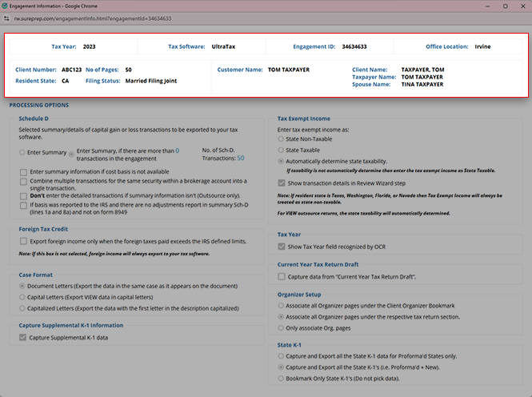Click the Tax Year value 2023
The image size is (532, 397).
tap(90, 46)
